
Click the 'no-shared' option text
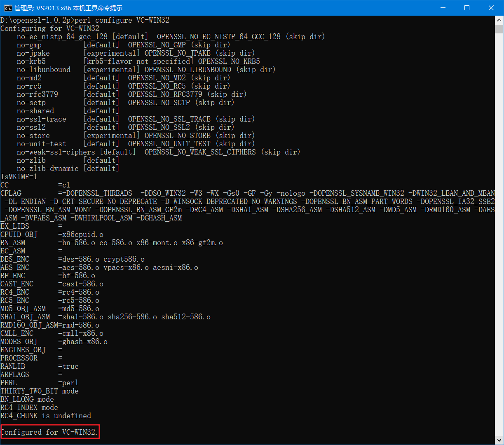point(35,111)
